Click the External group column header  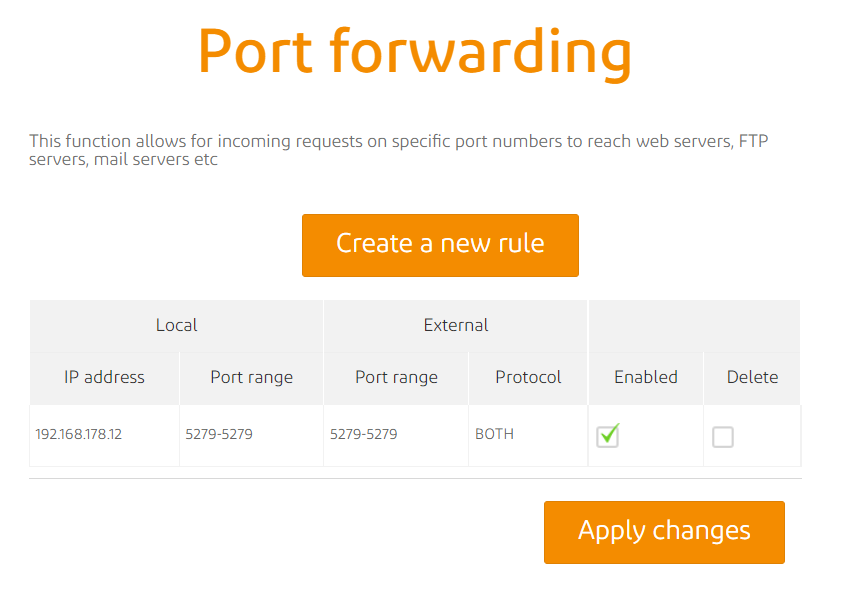tap(456, 325)
